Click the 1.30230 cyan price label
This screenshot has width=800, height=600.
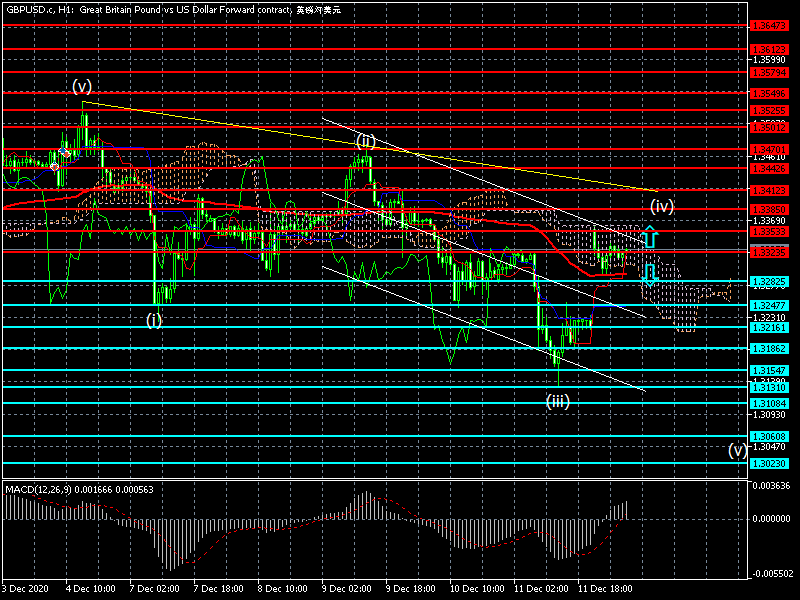click(769, 463)
